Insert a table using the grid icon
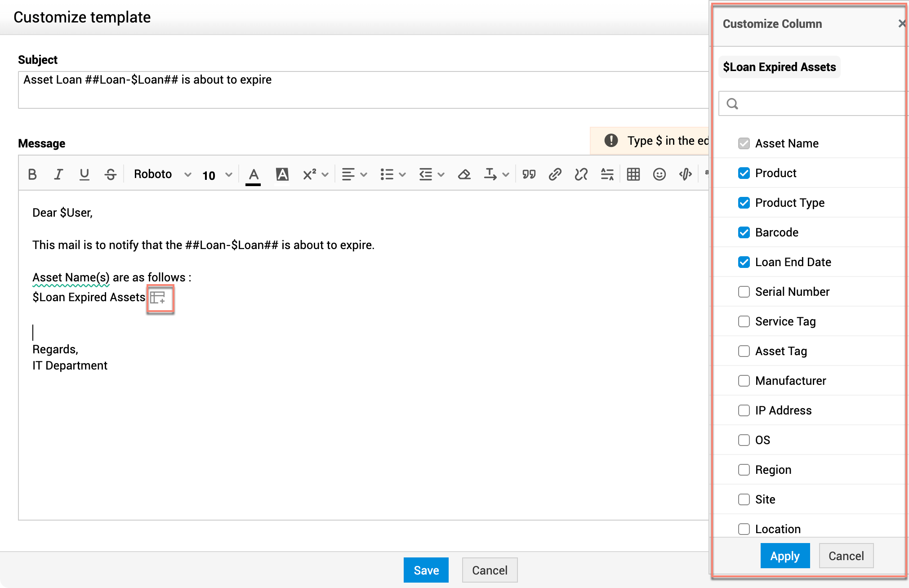 [x=633, y=174]
